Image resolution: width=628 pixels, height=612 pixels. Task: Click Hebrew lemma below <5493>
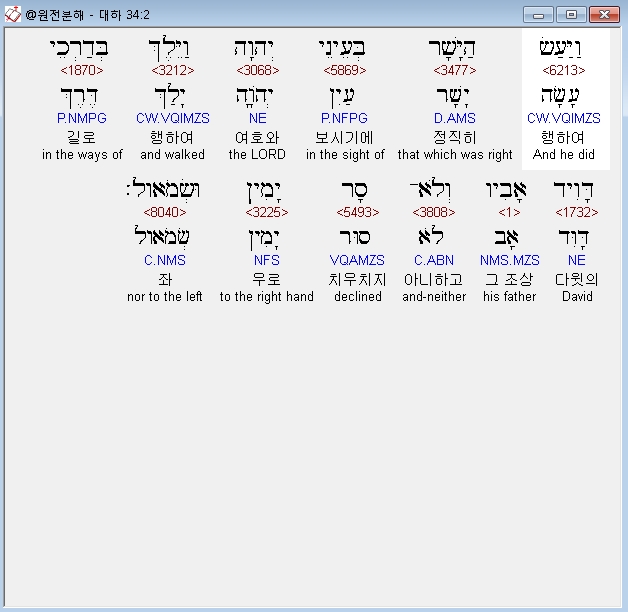click(x=355, y=237)
